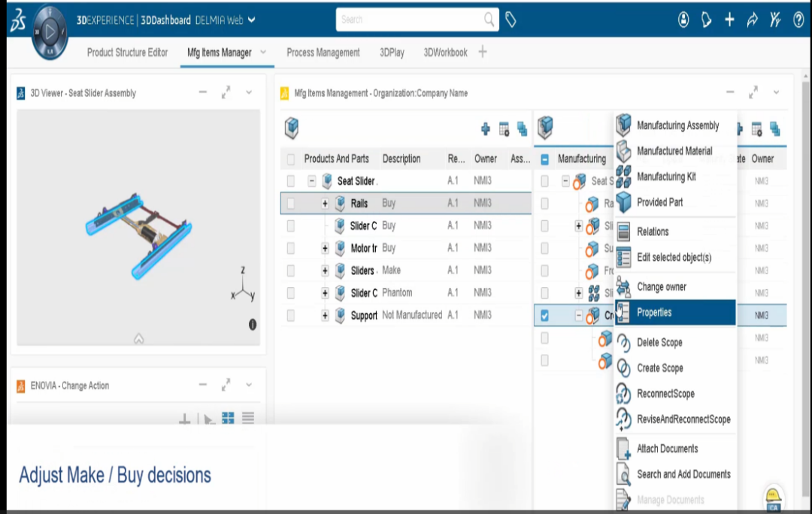Viewport: 812px width, 514px height.
Task: Click the Products And Parts cube icon
Action: tap(292, 128)
